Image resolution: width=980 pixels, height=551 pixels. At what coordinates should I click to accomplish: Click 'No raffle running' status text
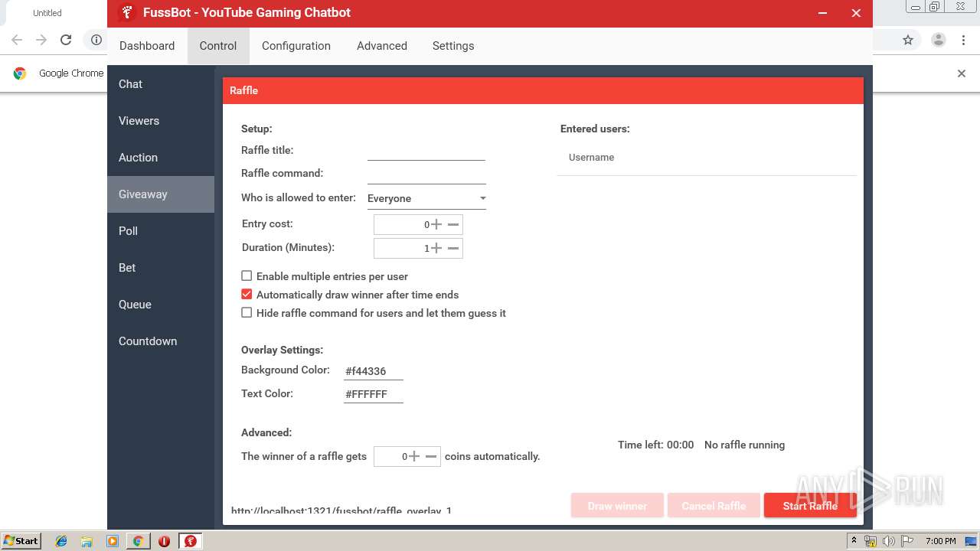pos(744,445)
